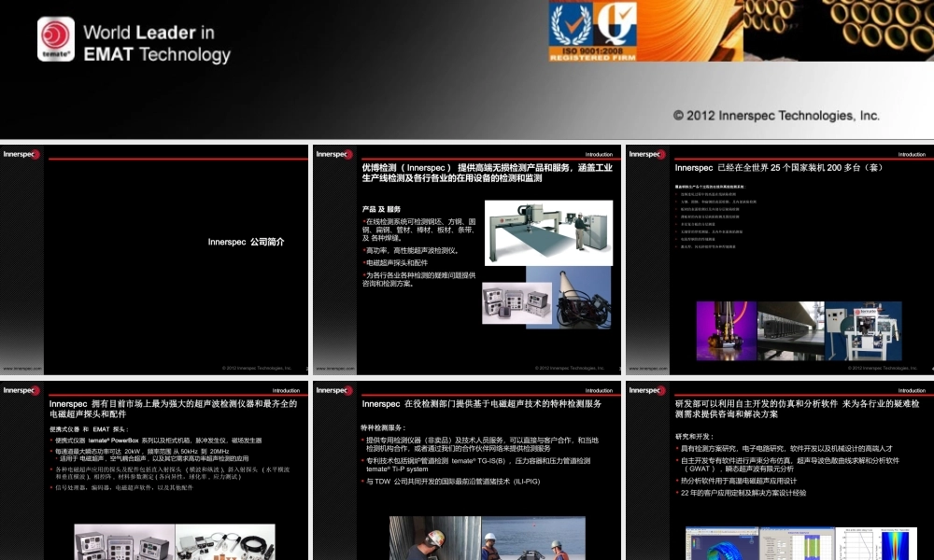Click the © 2012 Innerspec Technologies copyright text
This screenshot has width=934, height=560.
tap(776, 116)
